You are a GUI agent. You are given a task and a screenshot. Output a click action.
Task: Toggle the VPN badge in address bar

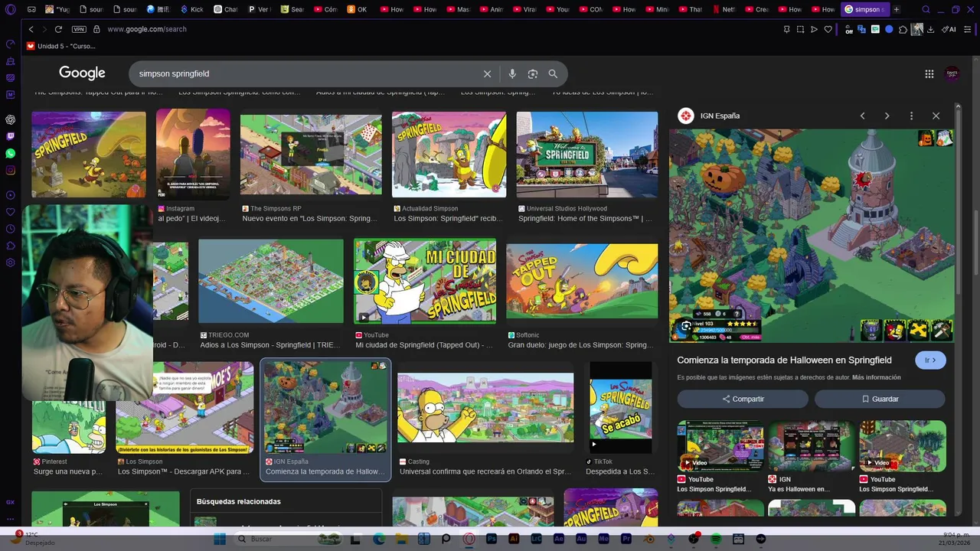pos(79,29)
